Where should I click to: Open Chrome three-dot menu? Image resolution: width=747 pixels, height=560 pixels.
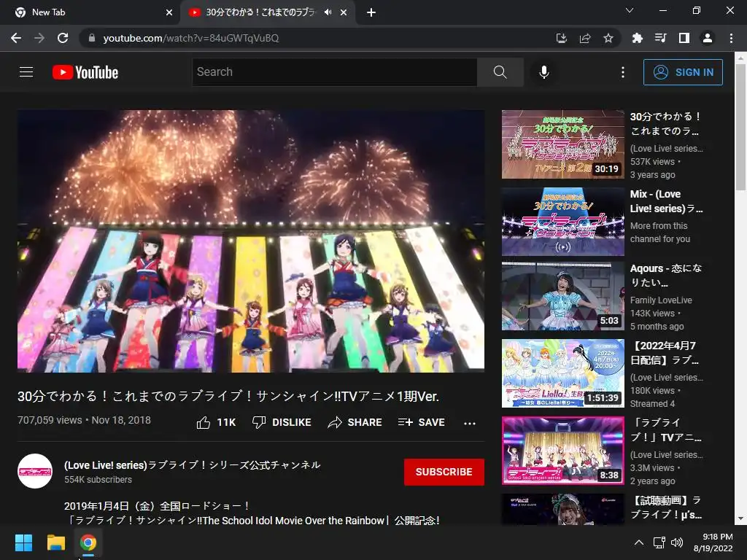(731, 38)
